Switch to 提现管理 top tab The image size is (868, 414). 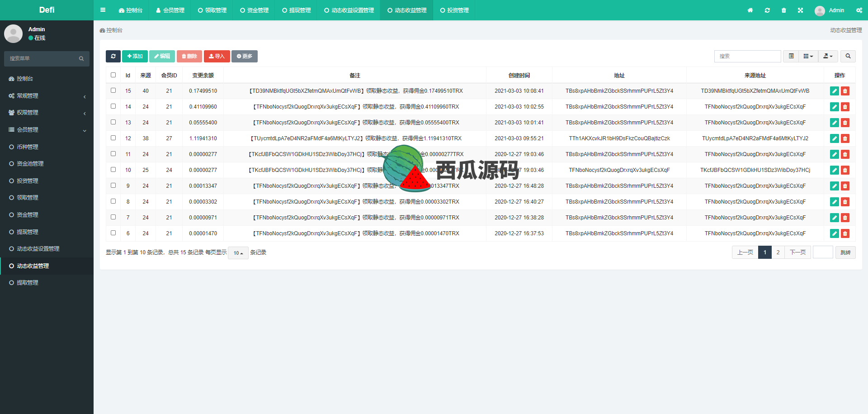click(x=296, y=10)
